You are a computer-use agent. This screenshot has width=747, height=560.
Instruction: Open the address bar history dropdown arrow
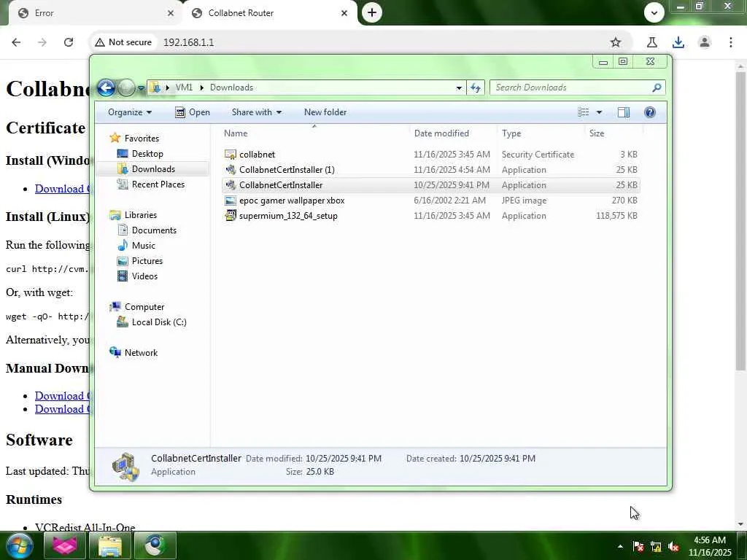[x=459, y=87]
